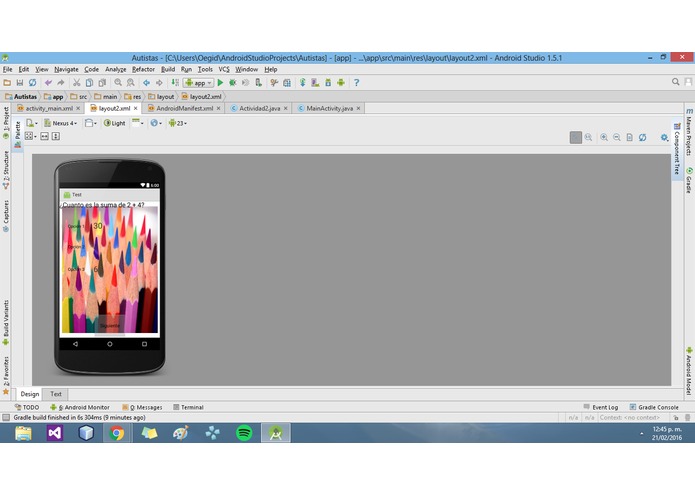Click the Copy icon in main toolbar

89,82
